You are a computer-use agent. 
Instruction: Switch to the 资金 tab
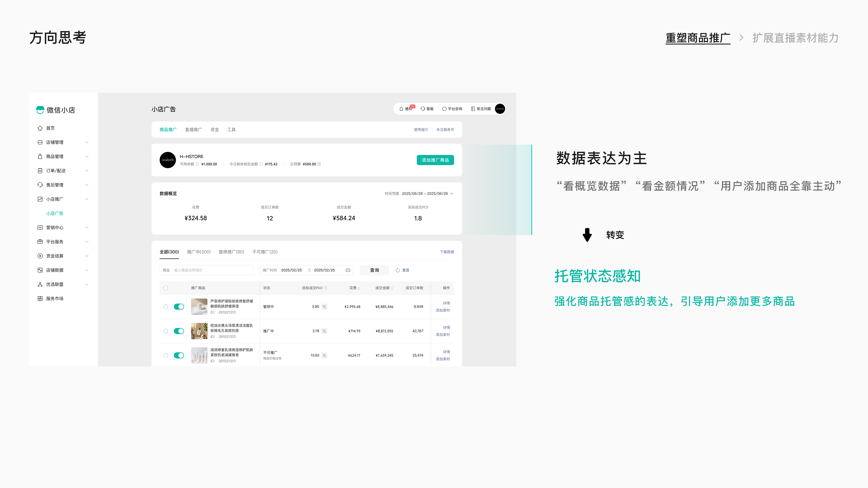[x=215, y=130]
